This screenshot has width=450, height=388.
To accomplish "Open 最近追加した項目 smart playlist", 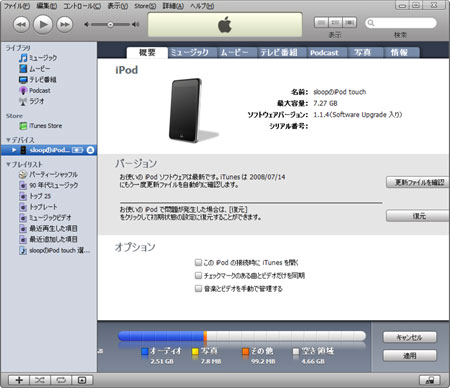I will pyautogui.click(x=48, y=239).
